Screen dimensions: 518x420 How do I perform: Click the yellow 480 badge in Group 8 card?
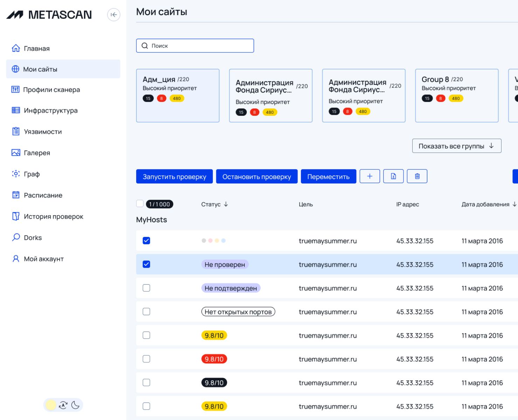pyautogui.click(x=456, y=98)
